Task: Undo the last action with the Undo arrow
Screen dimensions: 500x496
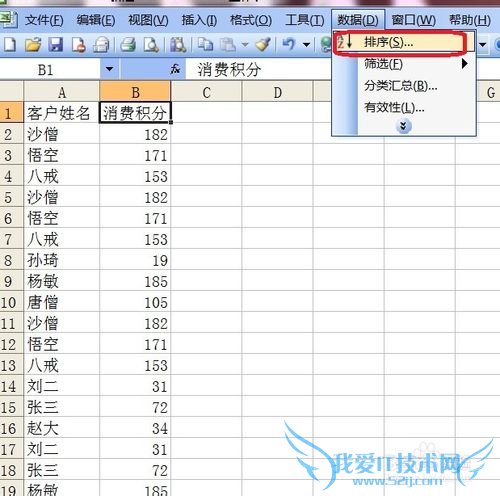Action: click(x=289, y=44)
